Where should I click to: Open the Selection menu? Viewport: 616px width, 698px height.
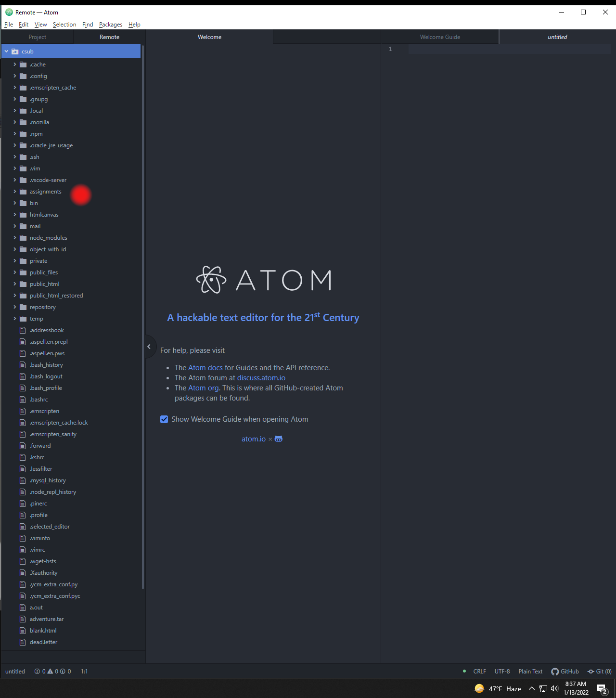[x=64, y=25]
